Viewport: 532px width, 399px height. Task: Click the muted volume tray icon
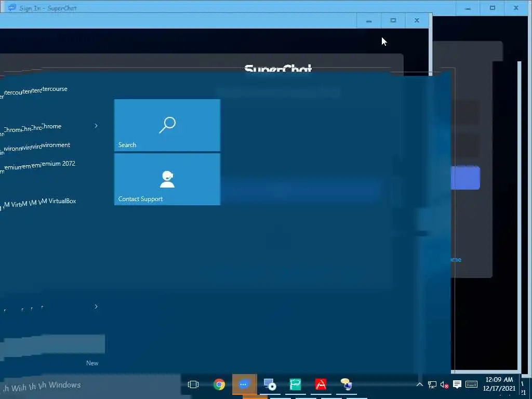coord(445,385)
